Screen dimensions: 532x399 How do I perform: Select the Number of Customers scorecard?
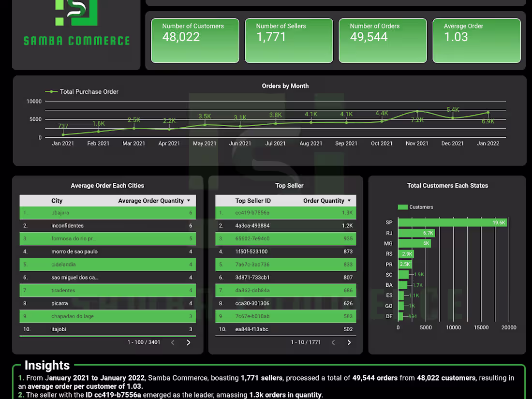pyautogui.click(x=195, y=41)
